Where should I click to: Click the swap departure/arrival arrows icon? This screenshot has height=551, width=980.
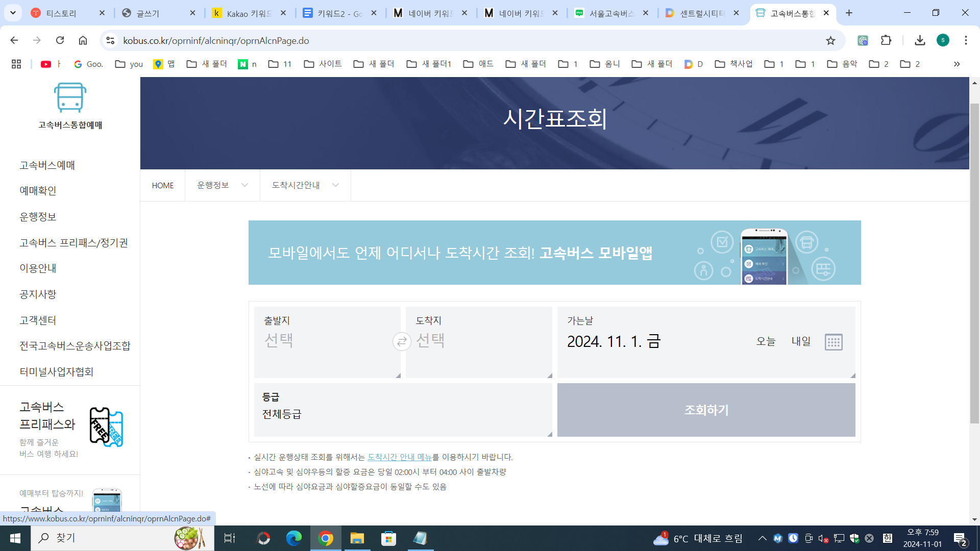pyautogui.click(x=402, y=341)
